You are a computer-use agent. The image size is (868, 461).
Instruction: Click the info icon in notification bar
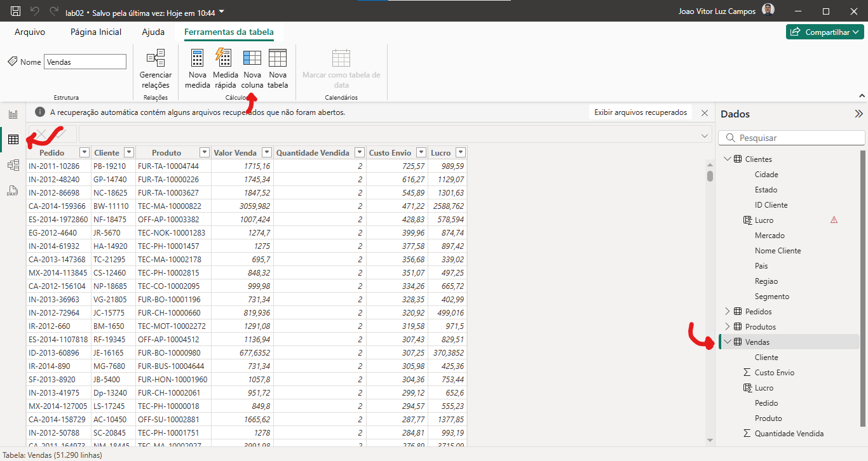tap(39, 112)
